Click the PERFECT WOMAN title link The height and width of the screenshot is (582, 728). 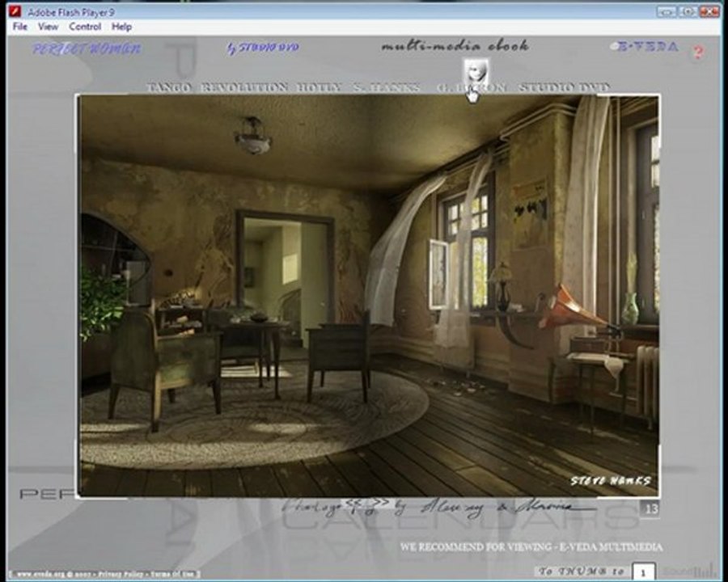click(x=87, y=48)
